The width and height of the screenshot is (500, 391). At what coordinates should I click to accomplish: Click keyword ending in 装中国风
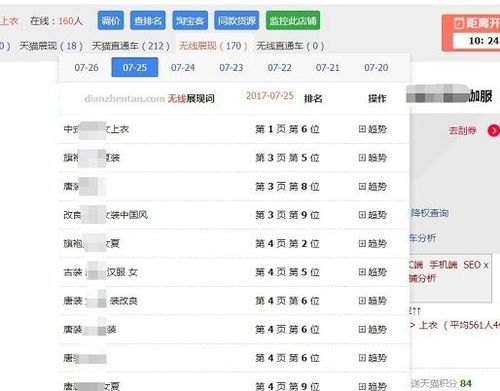point(106,215)
